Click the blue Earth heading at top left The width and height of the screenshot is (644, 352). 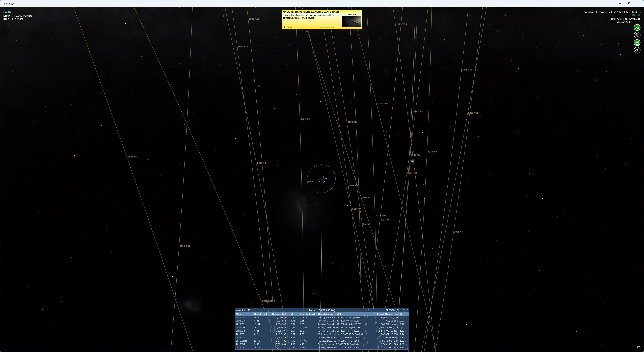(x=7, y=12)
